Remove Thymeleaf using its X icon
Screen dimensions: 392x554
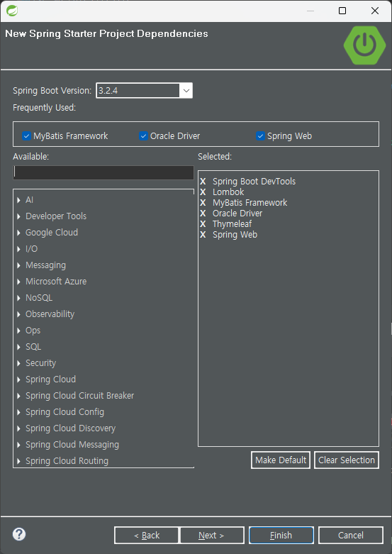(x=203, y=223)
